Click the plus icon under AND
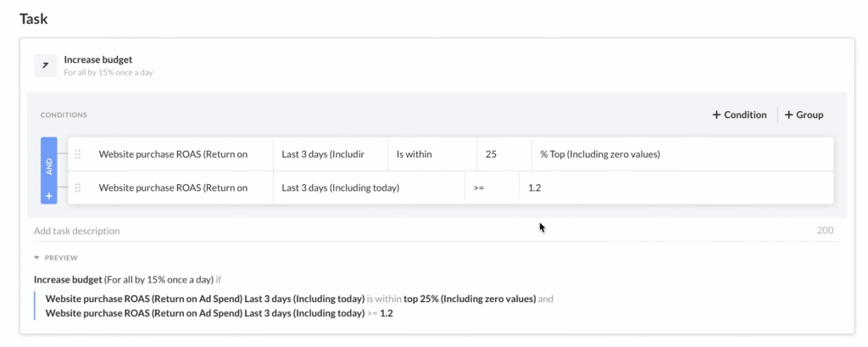The width and height of the screenshot is (868, 347). (48, 196)
